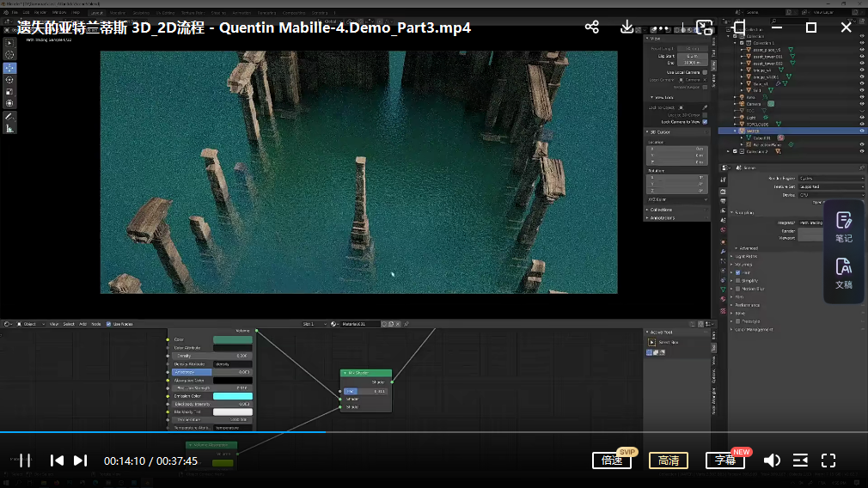Screen dimensions: 868x488
Task: Pause the video playback
Action: click(x=25, y=461)
